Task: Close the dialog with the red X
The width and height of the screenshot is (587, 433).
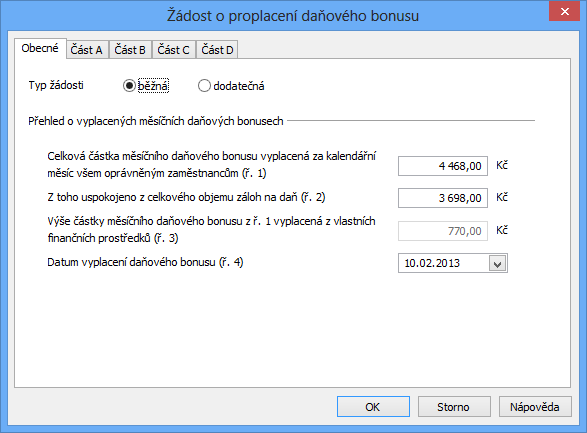Action: (565, 11)
